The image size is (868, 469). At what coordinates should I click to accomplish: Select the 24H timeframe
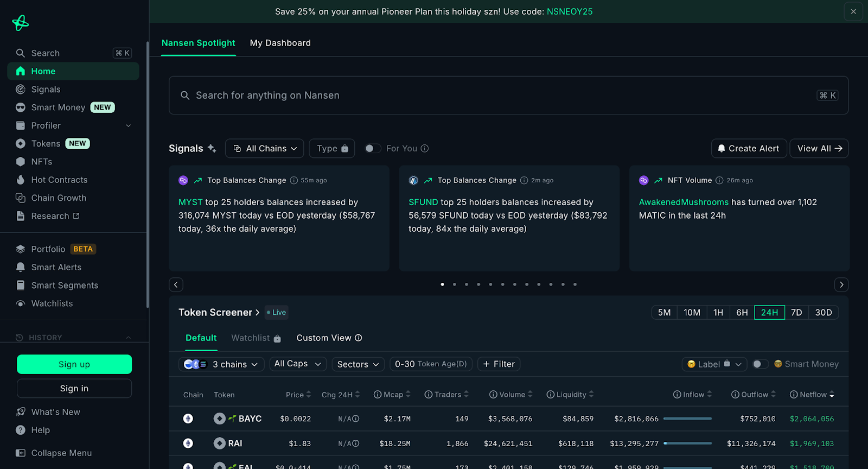(x=769, y=313)
